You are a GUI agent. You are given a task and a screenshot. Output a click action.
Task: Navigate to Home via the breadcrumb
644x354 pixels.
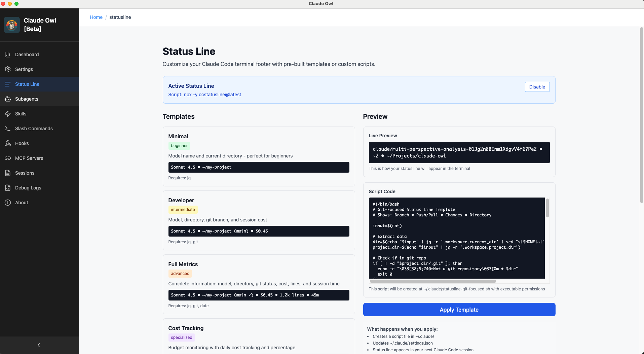click(x=96, y=17)
